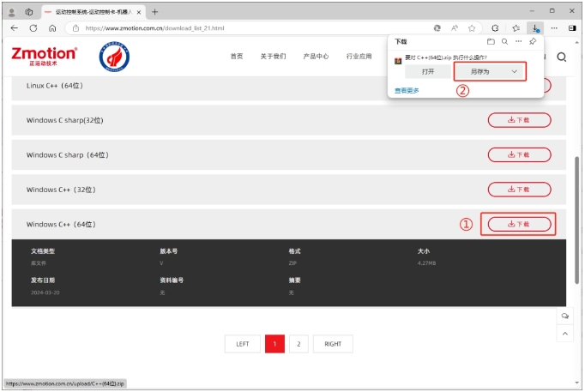Image resolution: width=585 pixels, height=392 pixels.
Task: Click the Zmotion logo
Action: click(44, 57)
